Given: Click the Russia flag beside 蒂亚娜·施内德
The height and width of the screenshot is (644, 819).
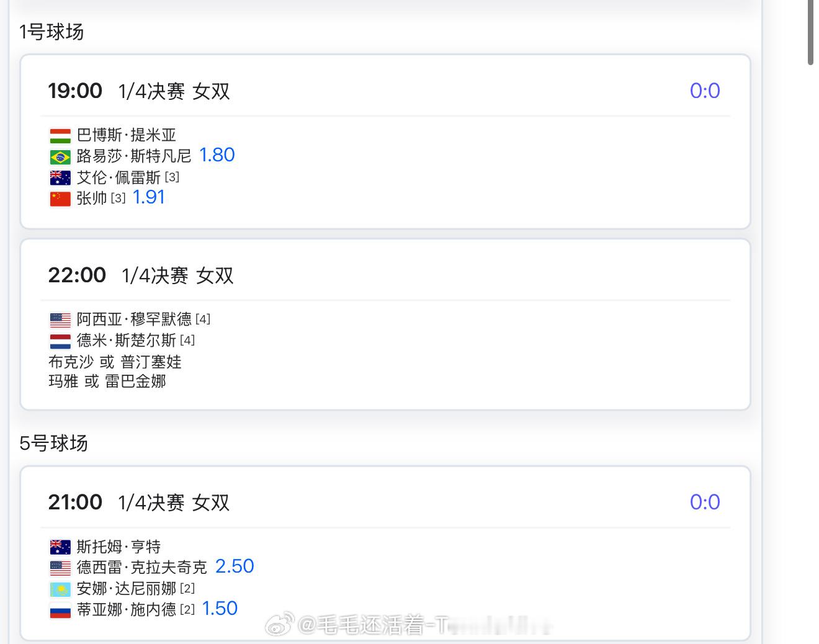Looking at the screenshot, I should 60,610.
